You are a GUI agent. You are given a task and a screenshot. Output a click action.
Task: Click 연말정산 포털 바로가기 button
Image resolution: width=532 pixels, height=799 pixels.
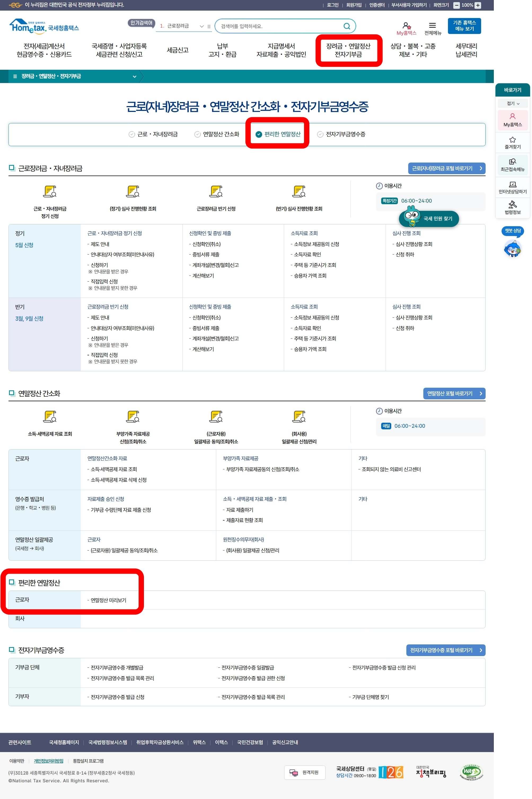[454, 393]
